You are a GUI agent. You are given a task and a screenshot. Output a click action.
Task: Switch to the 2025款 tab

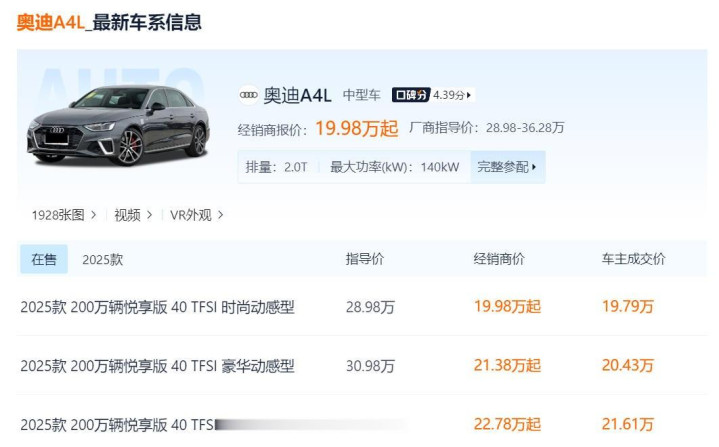point(102,259)
